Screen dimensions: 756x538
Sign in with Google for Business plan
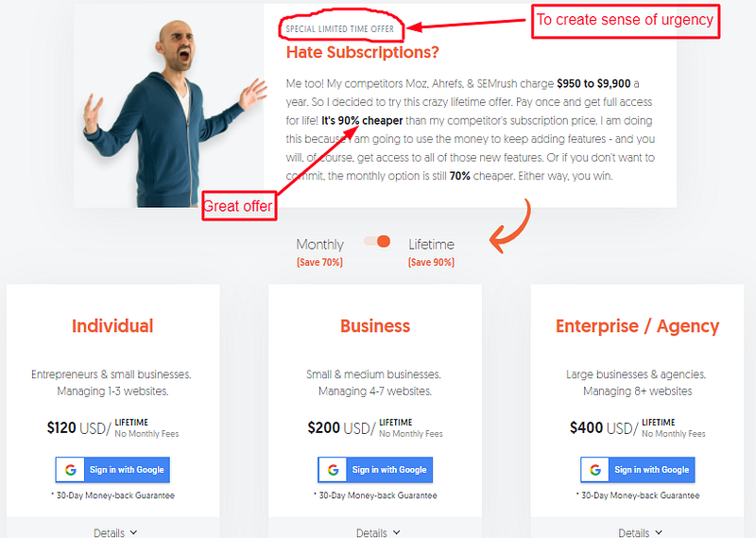click(x=375, y=470)
